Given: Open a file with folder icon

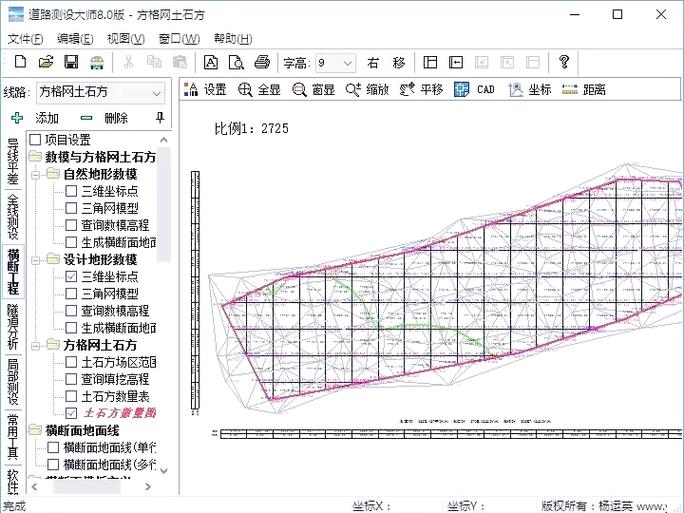Looking at the screenshot, I should coord(46,62).
